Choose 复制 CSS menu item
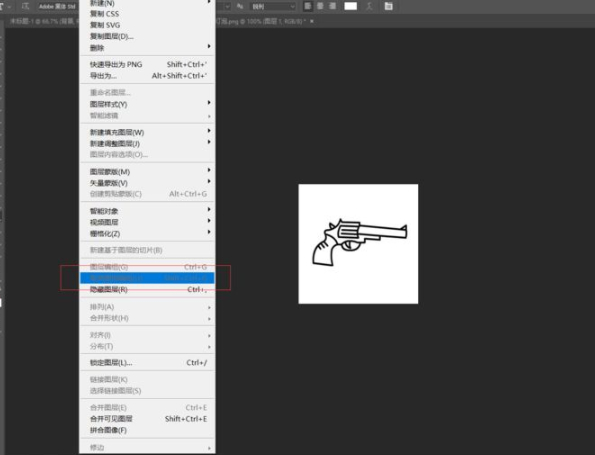Viewport: 595px width, 455px height. 147,14
